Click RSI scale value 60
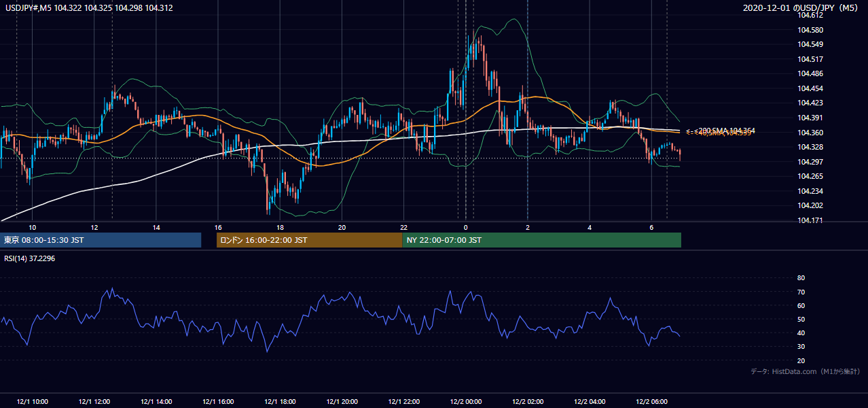868x408 pixels. (x=801, y=305)
